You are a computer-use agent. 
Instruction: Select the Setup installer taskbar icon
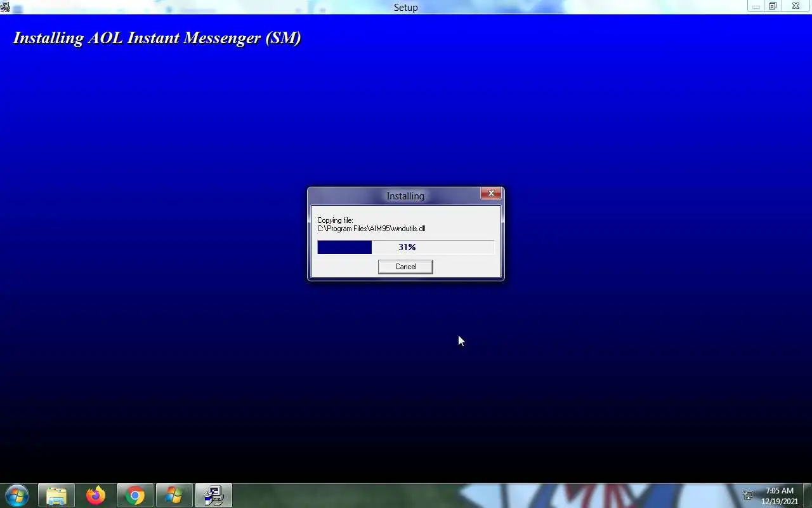(x=213, y=495)
